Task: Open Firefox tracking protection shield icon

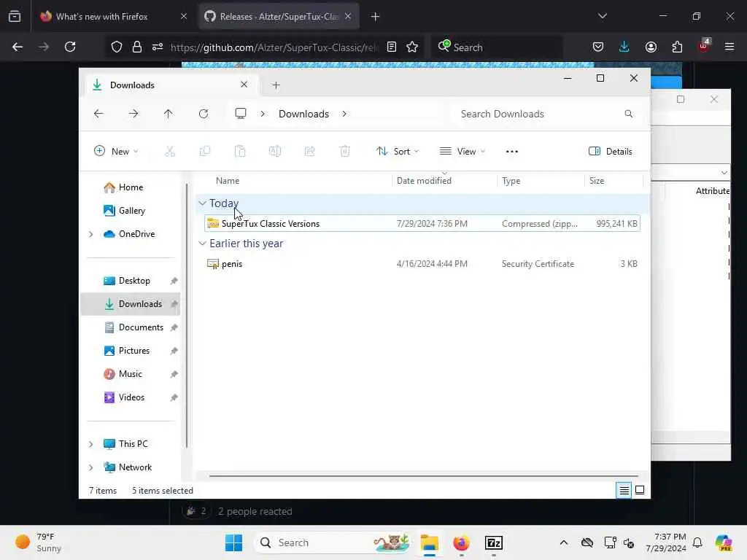Action: click(x=117, y=47)
